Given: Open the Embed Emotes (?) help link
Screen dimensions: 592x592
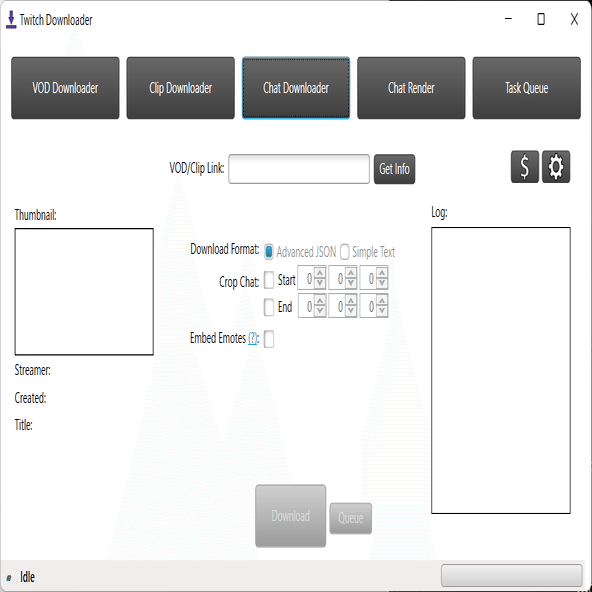Looking at the screenshot, I should (253, 338).
